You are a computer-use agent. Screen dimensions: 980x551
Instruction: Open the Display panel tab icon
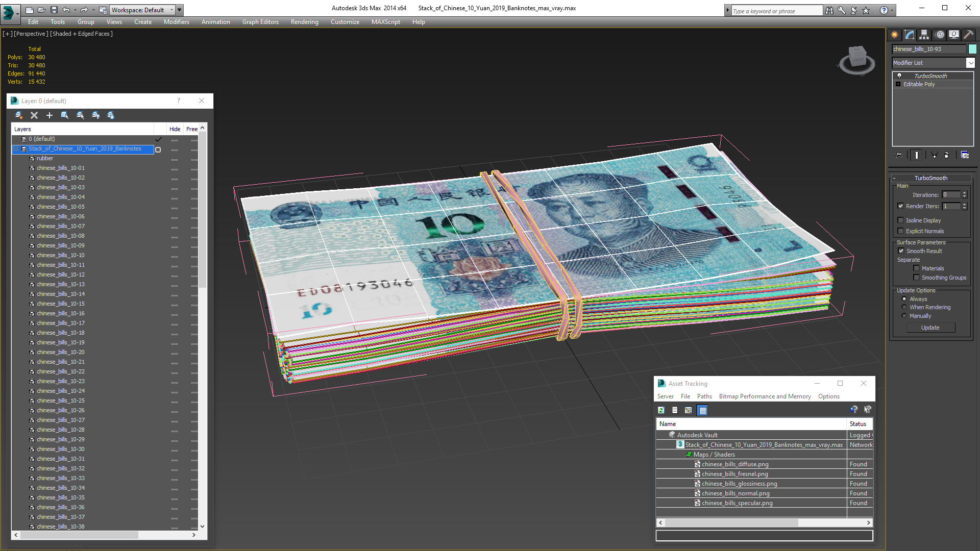coord(954,35)
